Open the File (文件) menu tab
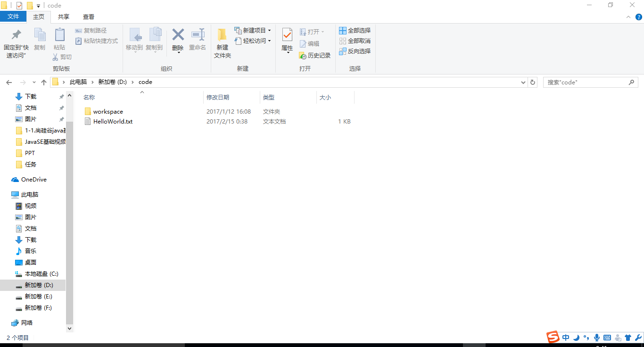644x347 pixels. pyautogui.click(x=13, y=17)
